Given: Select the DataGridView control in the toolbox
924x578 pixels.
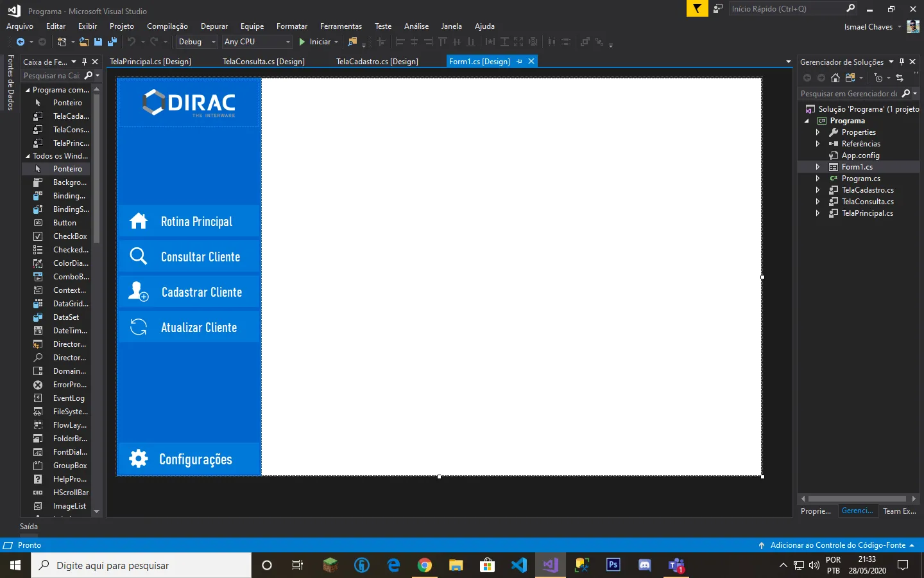Looking at the screenshot, I should (x=70, y=304).
